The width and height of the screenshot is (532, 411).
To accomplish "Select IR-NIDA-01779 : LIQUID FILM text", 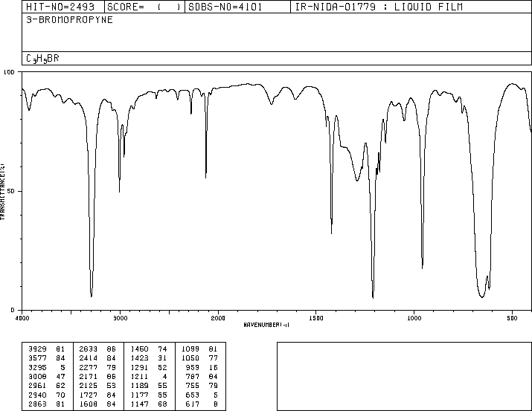I will pos(379,7).
